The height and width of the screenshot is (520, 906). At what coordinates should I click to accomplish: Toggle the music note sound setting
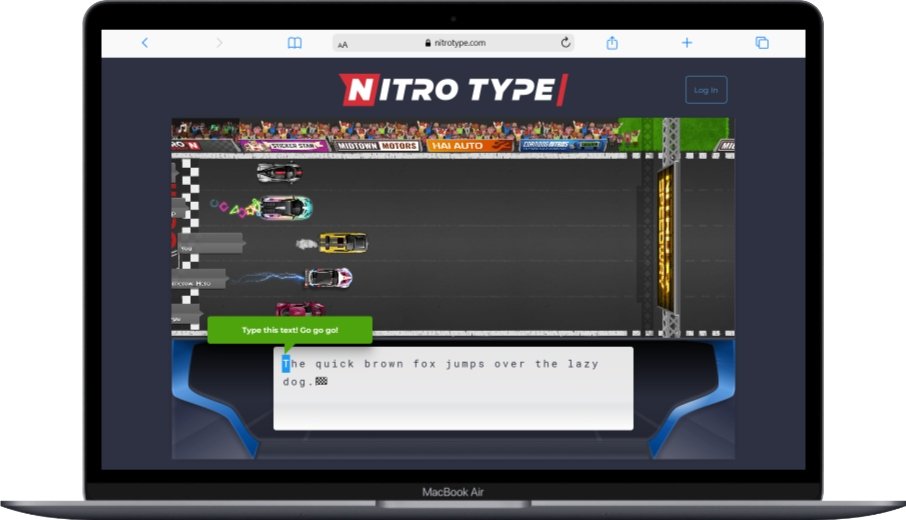(x=184, y=127)
